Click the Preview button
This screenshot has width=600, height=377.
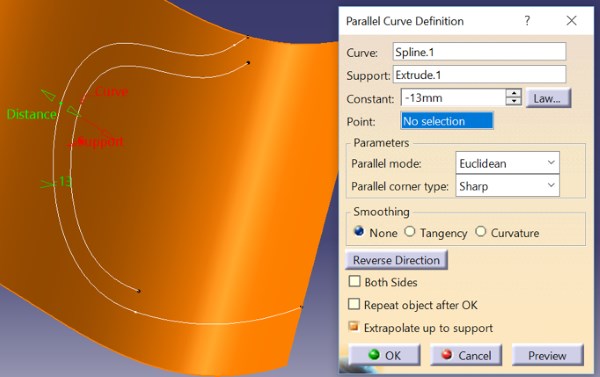pyautogui.click(x=548, y=355)
